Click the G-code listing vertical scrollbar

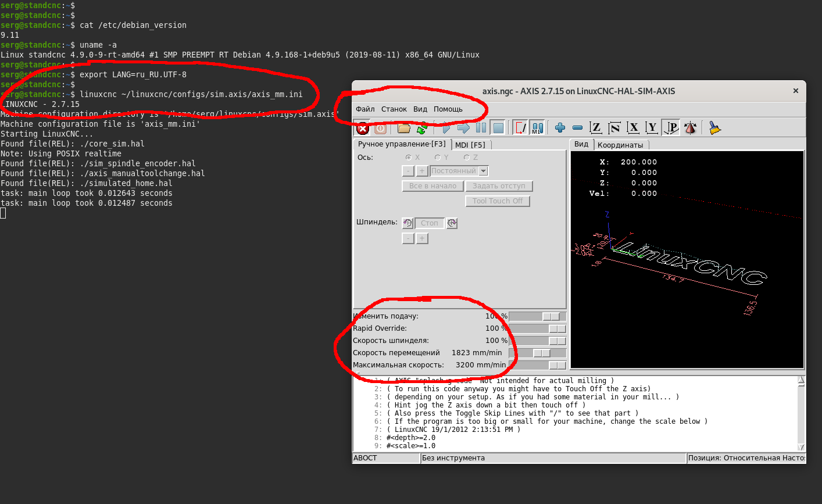coord(801,413)
